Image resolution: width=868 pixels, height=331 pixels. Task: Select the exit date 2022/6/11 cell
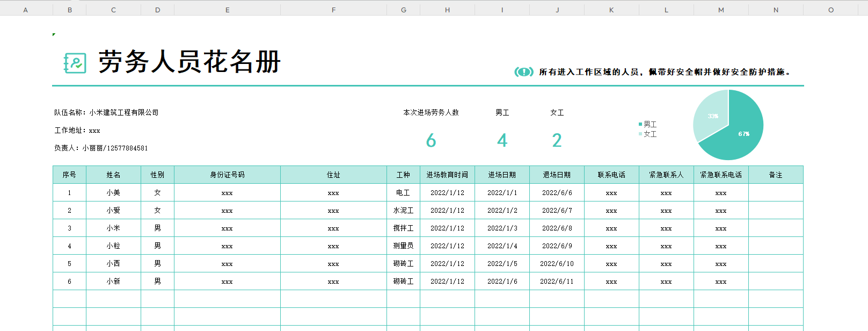coord(557,281)
